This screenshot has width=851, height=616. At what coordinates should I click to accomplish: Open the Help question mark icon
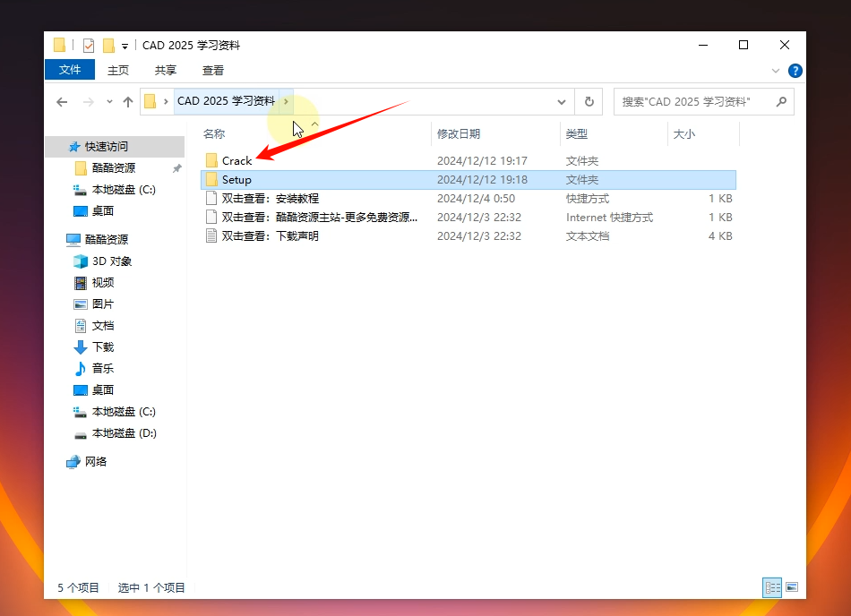click(795, 71)
